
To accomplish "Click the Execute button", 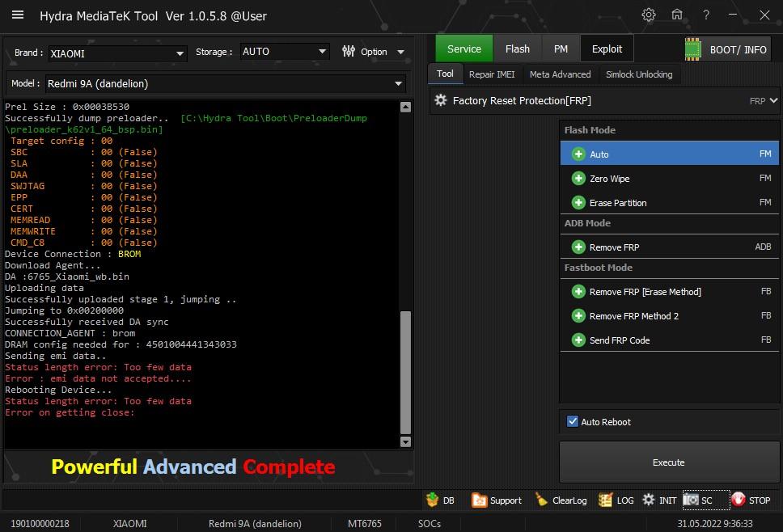I will pyautogui.click(x=668, y=462).
